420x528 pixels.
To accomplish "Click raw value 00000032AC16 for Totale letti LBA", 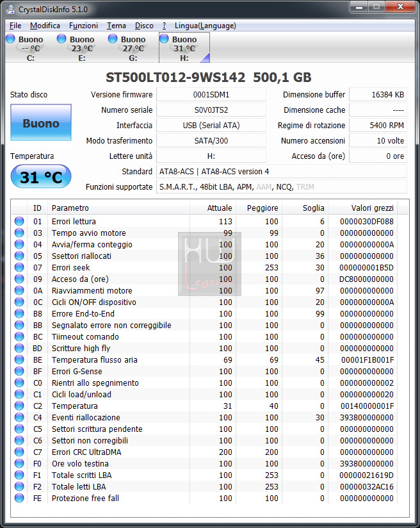I will tap(366, 486).
